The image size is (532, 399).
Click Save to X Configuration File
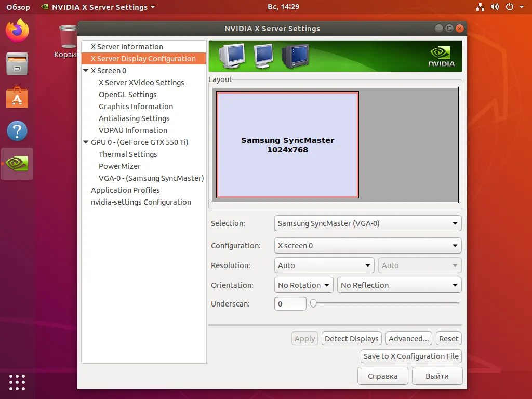[411, 356]
